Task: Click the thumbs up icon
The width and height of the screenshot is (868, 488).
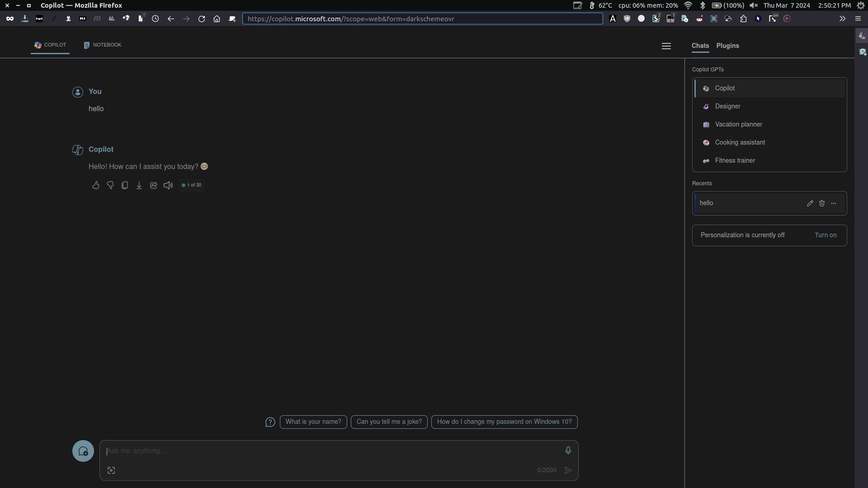Action: click(x=95, y=185)
